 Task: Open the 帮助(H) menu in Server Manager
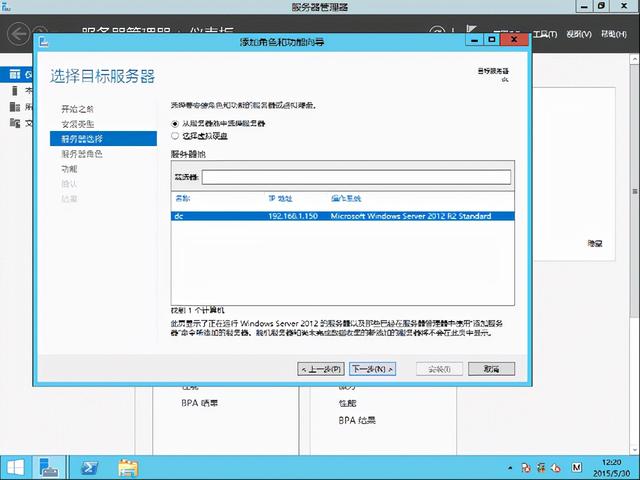pyautogui.click(x=613, y=34)
